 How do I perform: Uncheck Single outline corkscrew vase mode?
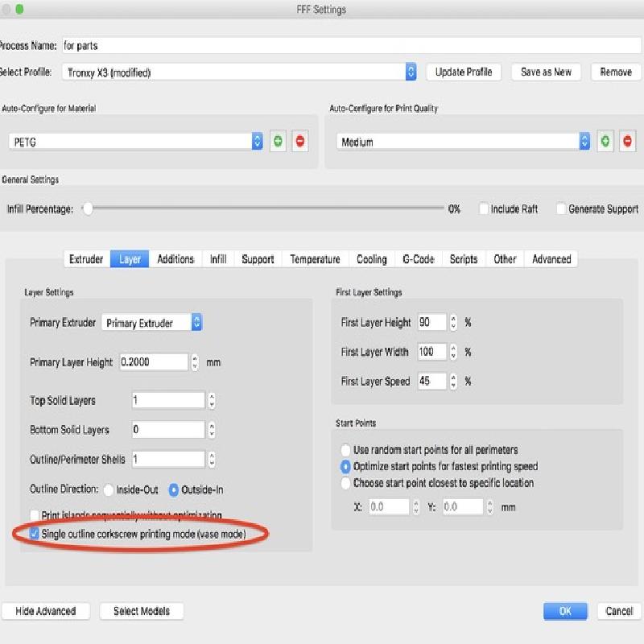[x=35, y=534]
